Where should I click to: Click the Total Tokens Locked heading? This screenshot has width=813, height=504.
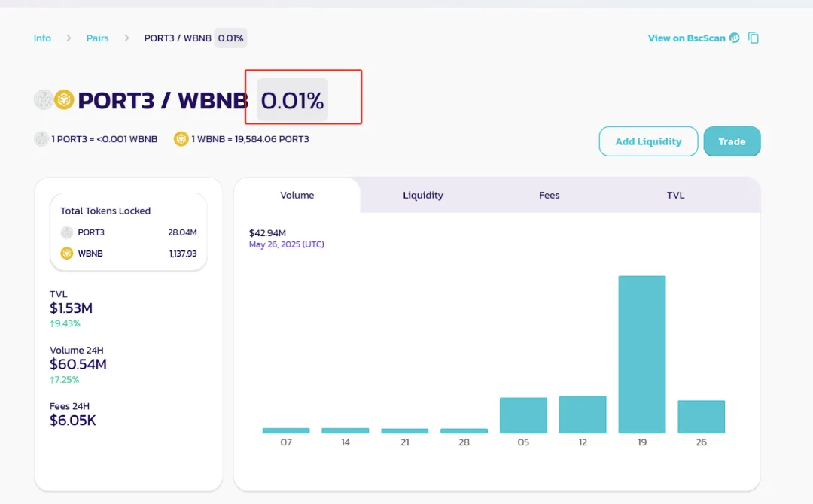105,211
